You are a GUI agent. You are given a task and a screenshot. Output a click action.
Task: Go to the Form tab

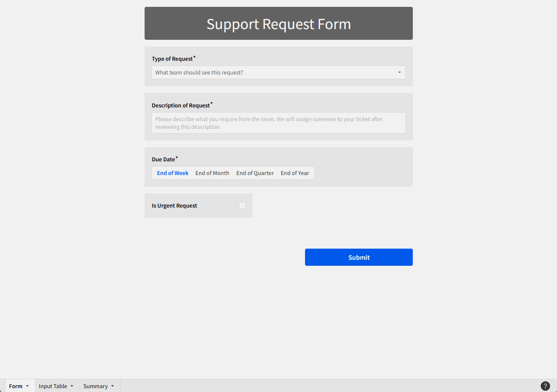coord(15,386)
